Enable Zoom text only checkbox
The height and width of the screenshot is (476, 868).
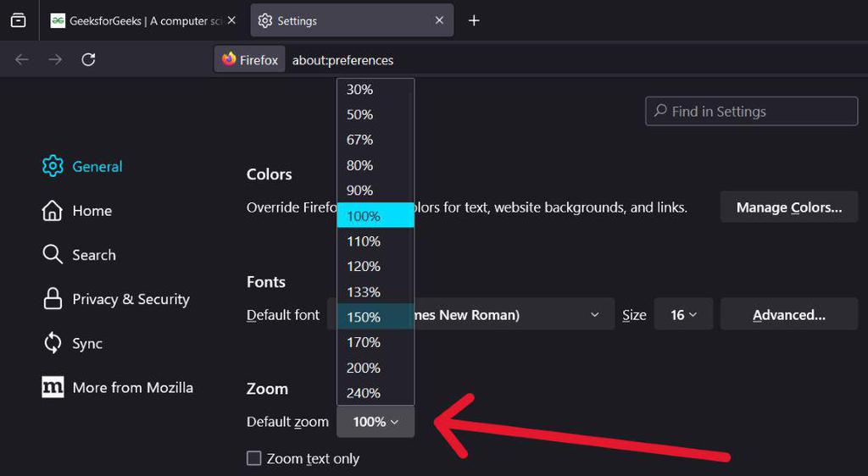click(x=253, y=458)
